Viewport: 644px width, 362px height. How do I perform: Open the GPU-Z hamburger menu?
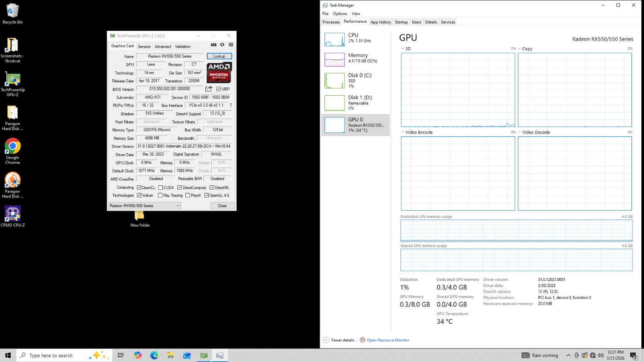click(231, 45)
